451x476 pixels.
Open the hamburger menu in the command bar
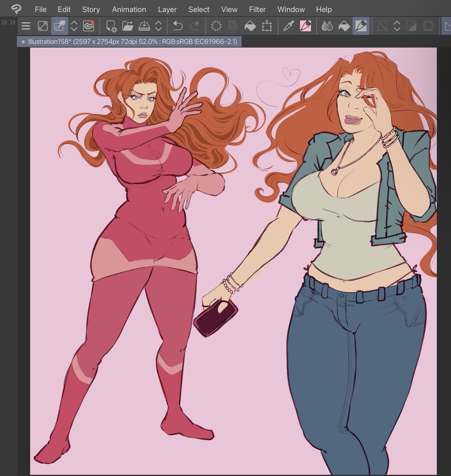click(26, 26)
